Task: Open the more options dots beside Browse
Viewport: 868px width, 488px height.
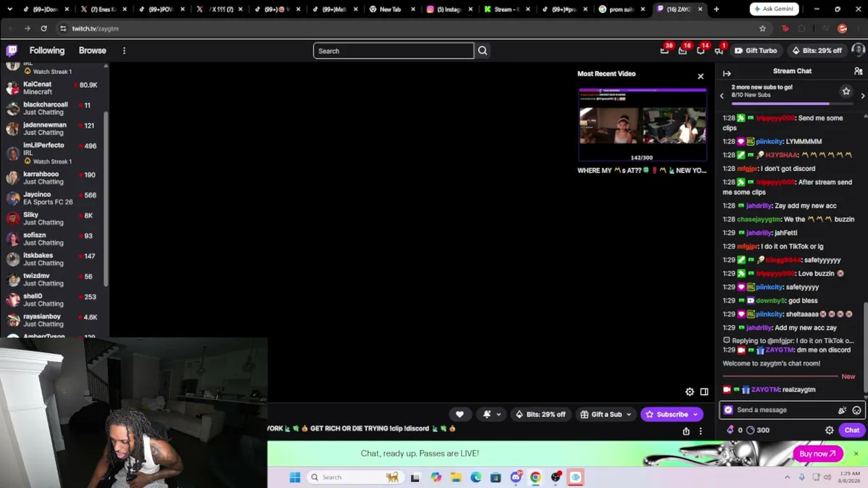Action: [124, 51]
